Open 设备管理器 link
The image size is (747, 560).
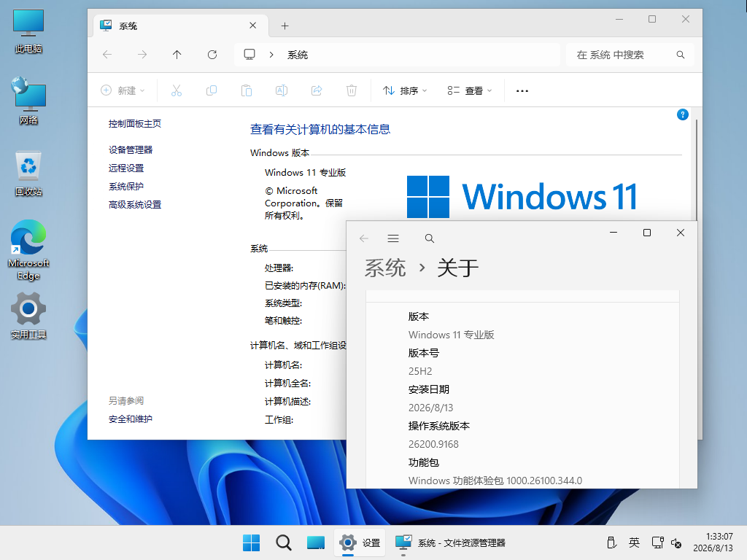point(131,150)
